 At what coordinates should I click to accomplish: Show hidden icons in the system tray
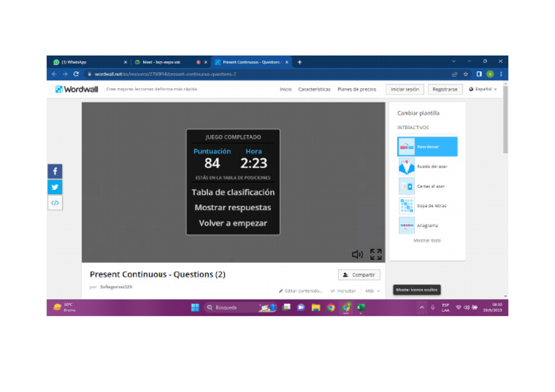click(x=422, y=308)
